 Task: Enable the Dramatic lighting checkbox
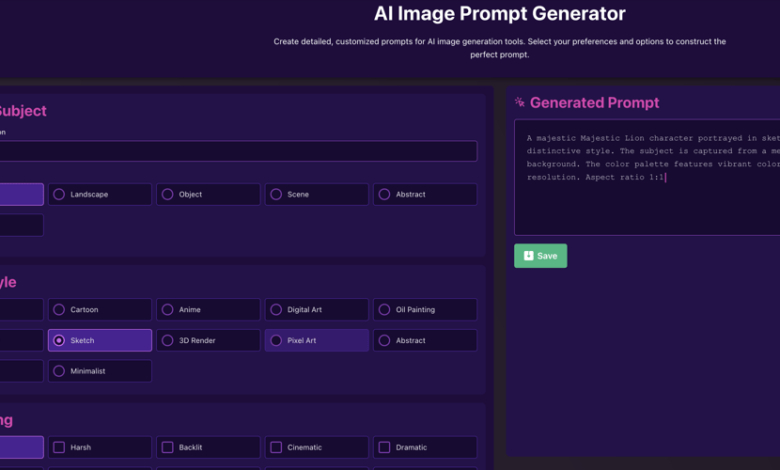pyautogui.click(x=385, y=447)
